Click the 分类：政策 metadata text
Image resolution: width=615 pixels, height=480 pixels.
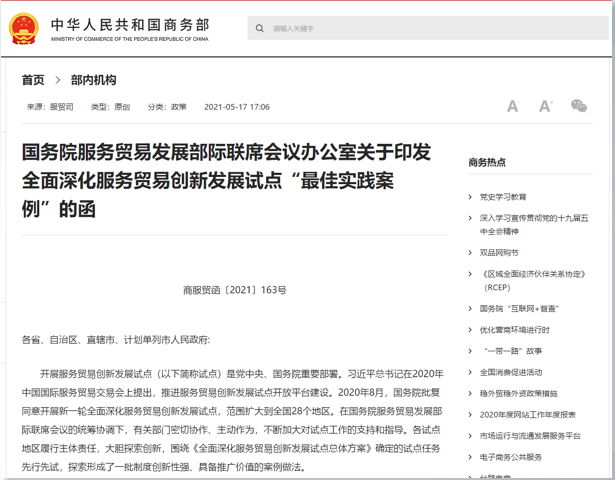tap(167, 107)
